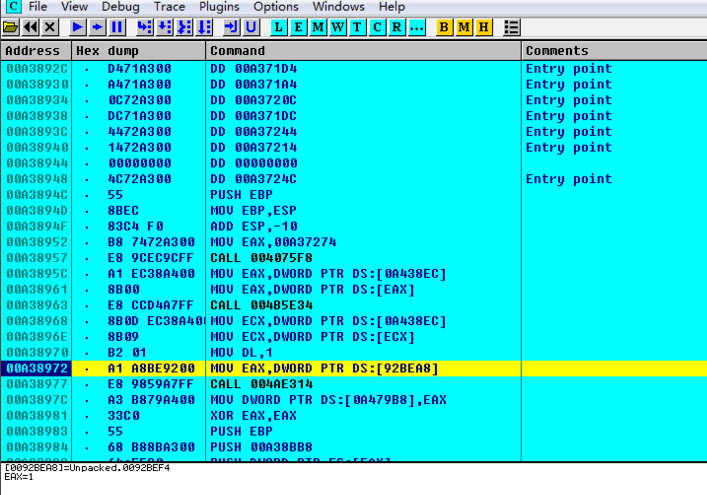The height and width of the screenshot is (495, 707).
Task: Open the Trace menu
Action: 169,7
